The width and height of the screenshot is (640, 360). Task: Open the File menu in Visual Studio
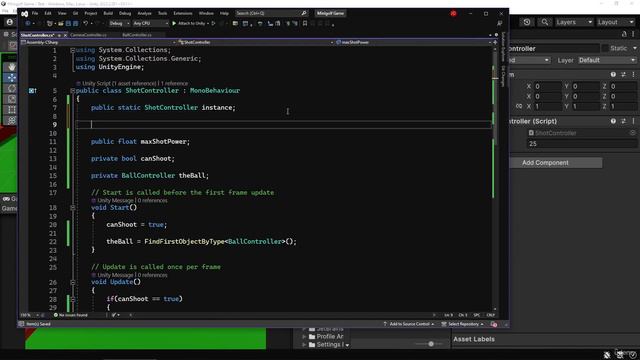tap(35, 13)
